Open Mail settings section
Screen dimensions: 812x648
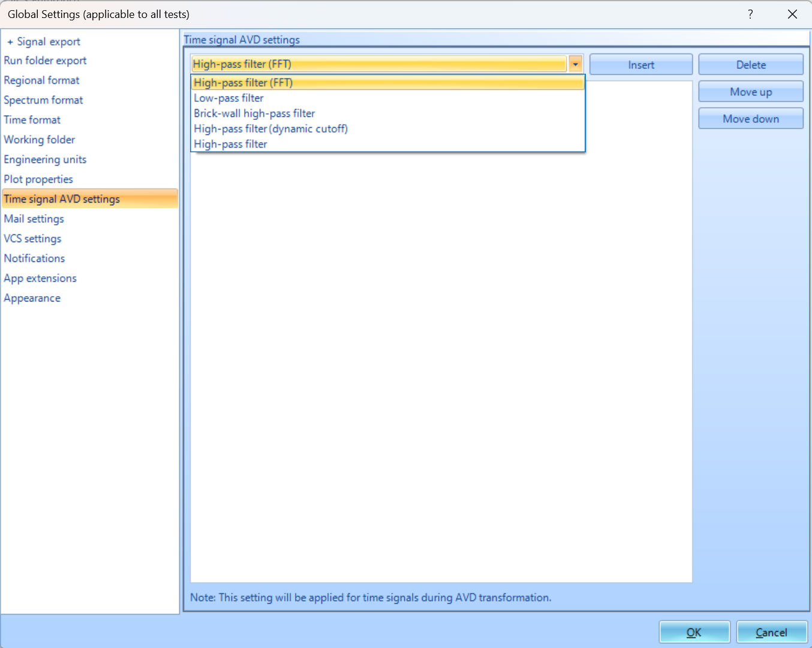tap(34, 219)
